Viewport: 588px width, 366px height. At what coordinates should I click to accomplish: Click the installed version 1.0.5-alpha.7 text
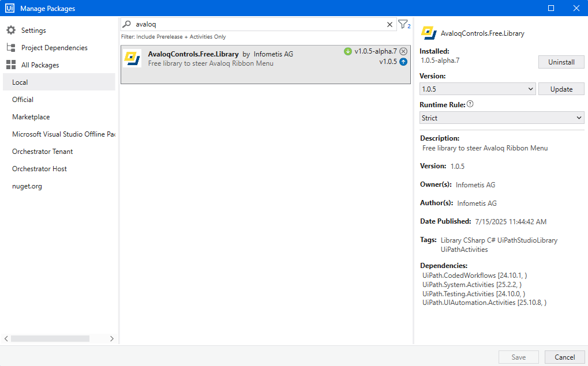(440, 61)
